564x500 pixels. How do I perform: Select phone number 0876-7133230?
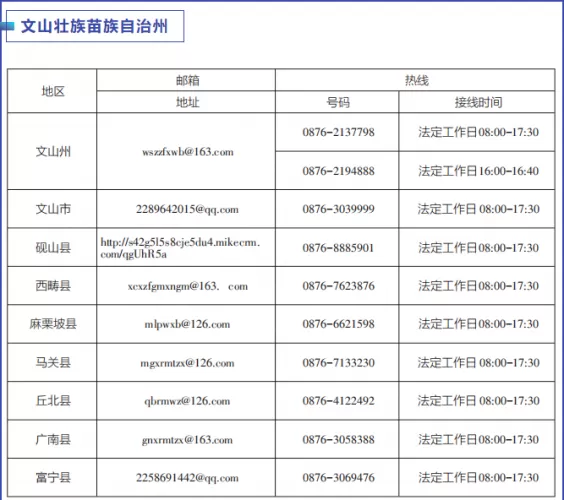tap(338, 363)
